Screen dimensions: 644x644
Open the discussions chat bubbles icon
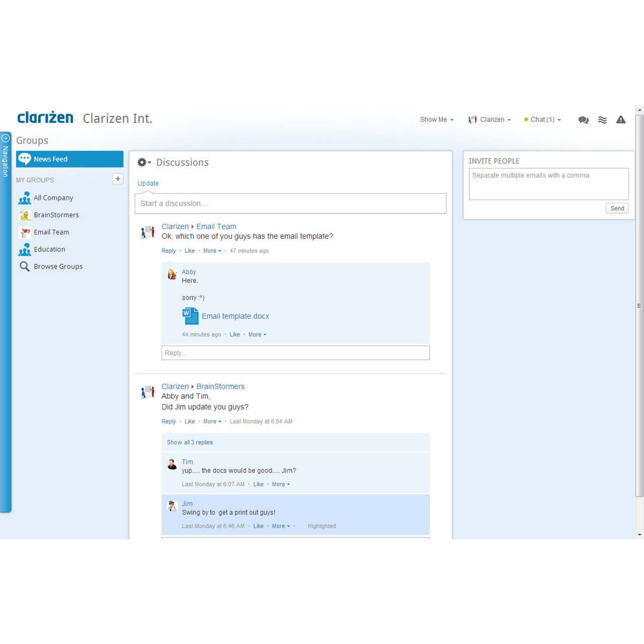[583, 120]
